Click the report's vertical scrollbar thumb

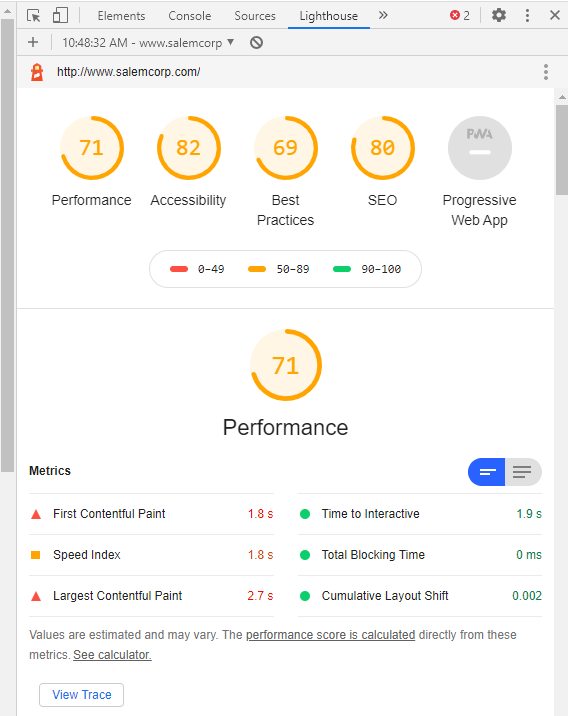[x=562, y=150]
